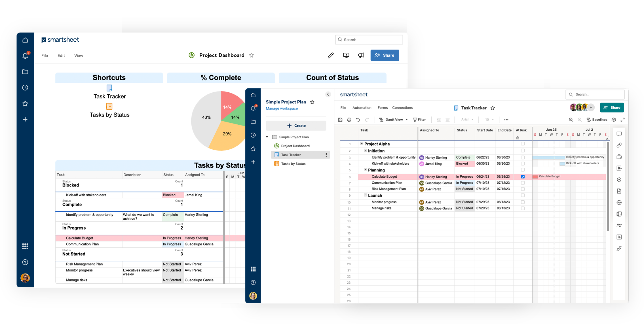Expand Task Tracker to full screen
The height and width of the screenshot is (329, 644).
(x=623, y=120)
